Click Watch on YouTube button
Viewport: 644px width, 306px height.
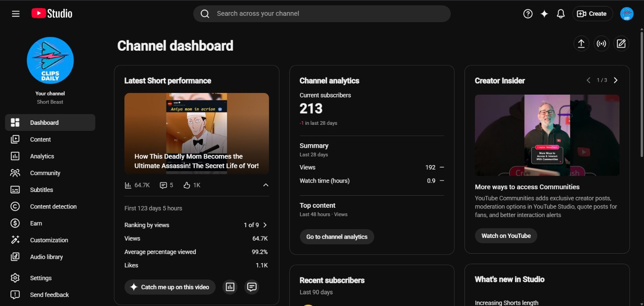pyautogui.click(x=506, y=236)
